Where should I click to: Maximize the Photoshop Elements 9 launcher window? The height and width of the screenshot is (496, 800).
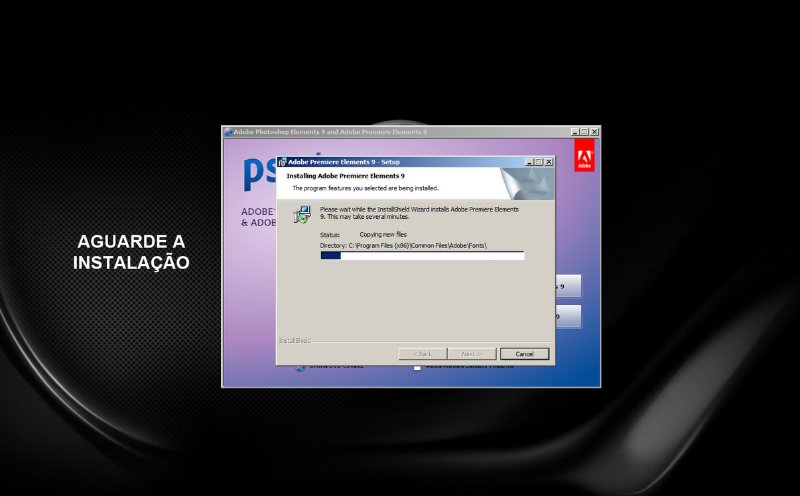(584, 132)
